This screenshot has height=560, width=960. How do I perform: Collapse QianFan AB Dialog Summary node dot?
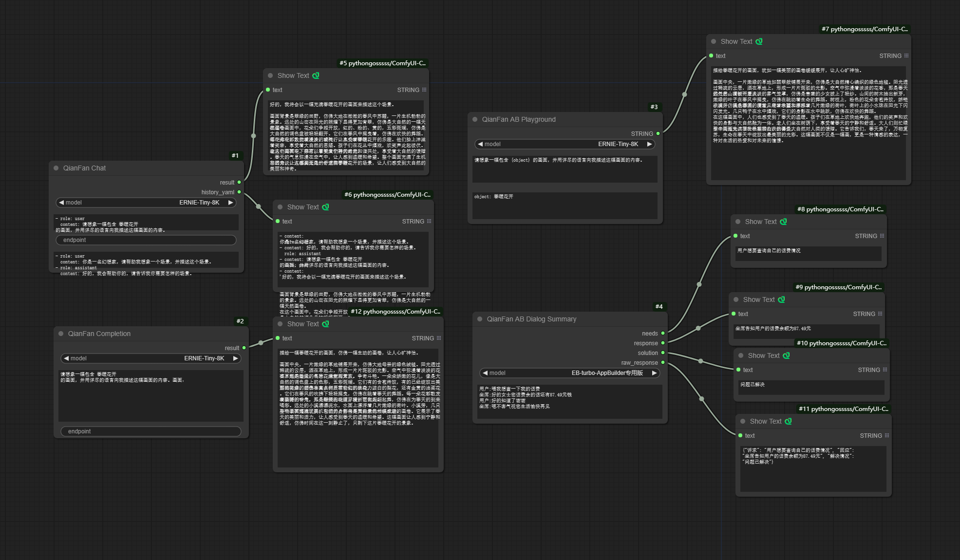point(480,319)
